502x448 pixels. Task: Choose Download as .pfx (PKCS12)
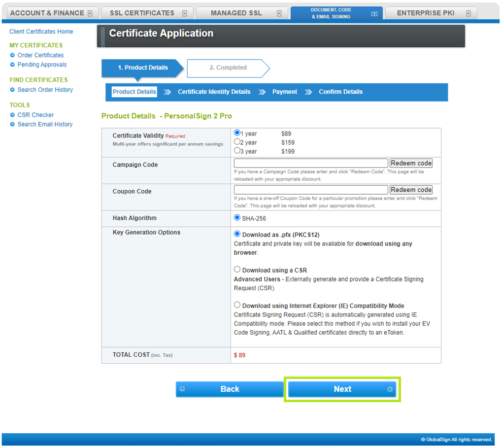point(237,234)
